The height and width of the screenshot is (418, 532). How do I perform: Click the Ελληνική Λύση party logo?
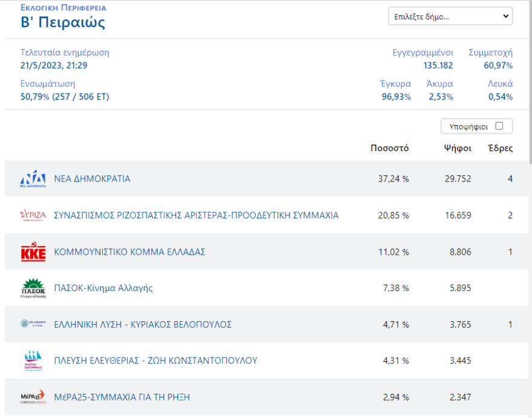pos(33,324)
